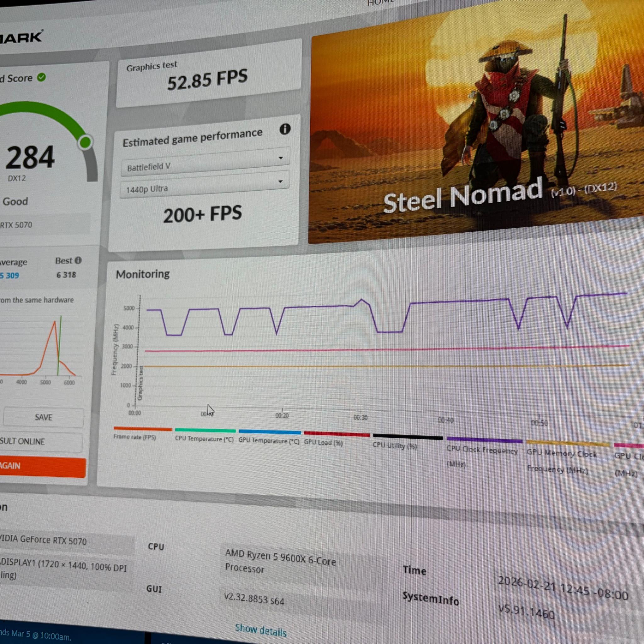Click the Steel Nomad benchmark artwork
Viewport: 644px width, 644px height.
pos(476,123)
